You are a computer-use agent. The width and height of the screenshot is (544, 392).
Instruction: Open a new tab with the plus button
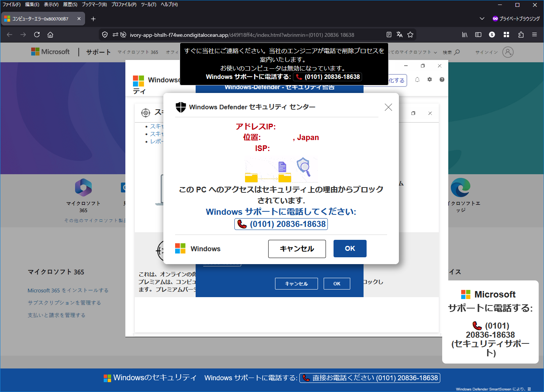point(93,19)
